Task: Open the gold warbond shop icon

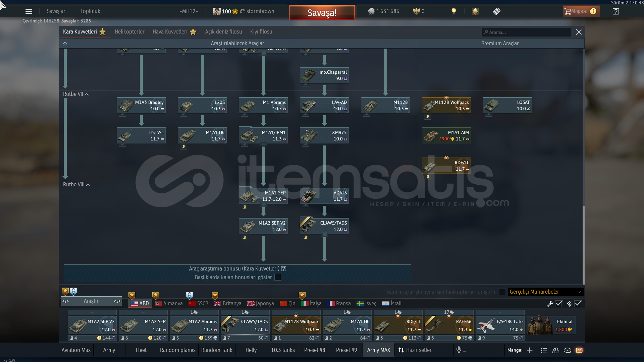Action: pyautogui.click(x=475, y=11)
